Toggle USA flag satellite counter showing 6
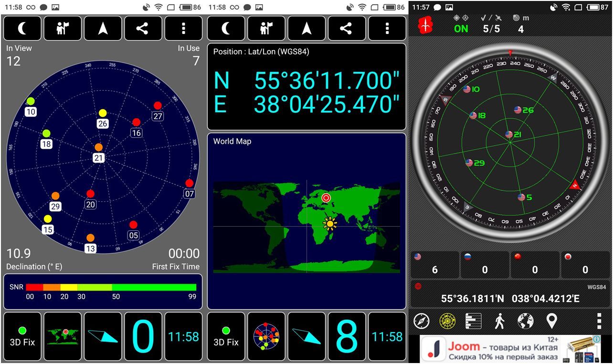 click(434, 265)
